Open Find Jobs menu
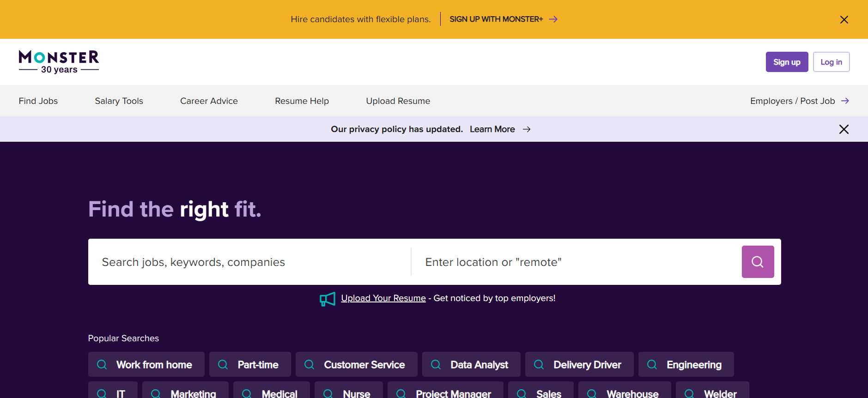This screenshot has height=398, width=868. (38, 101)
